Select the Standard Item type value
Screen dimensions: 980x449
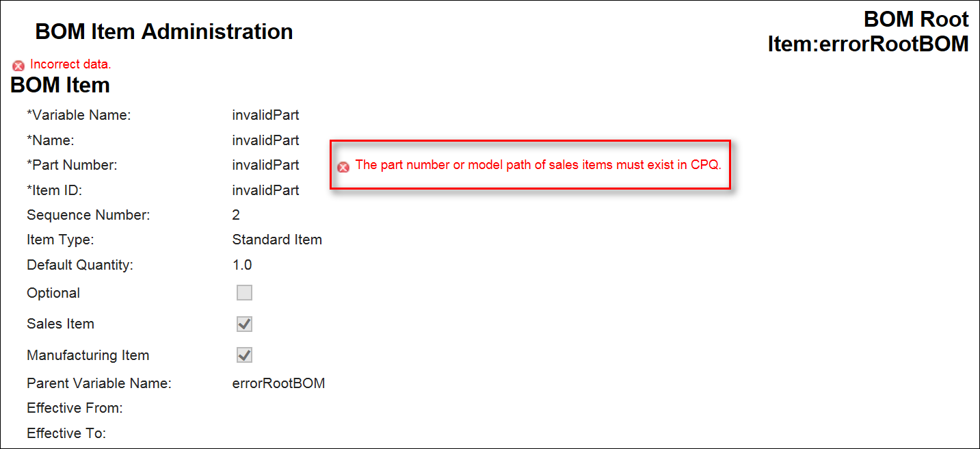(277, 239)
